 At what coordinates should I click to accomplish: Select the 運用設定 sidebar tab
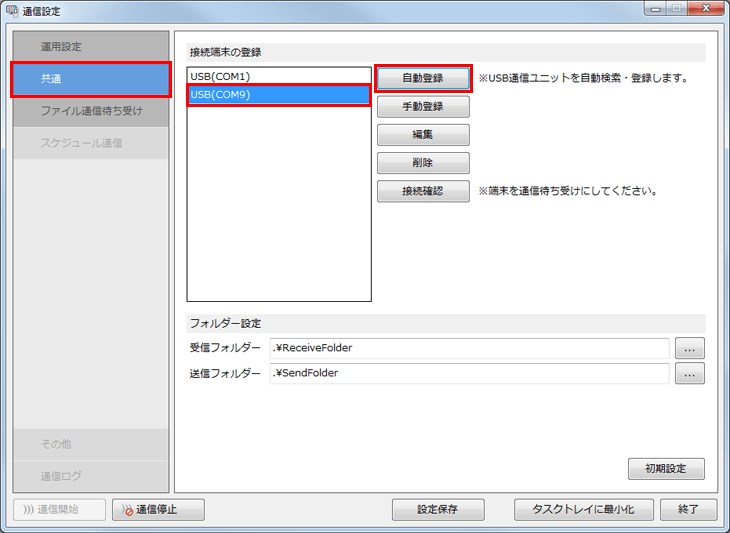91,47
